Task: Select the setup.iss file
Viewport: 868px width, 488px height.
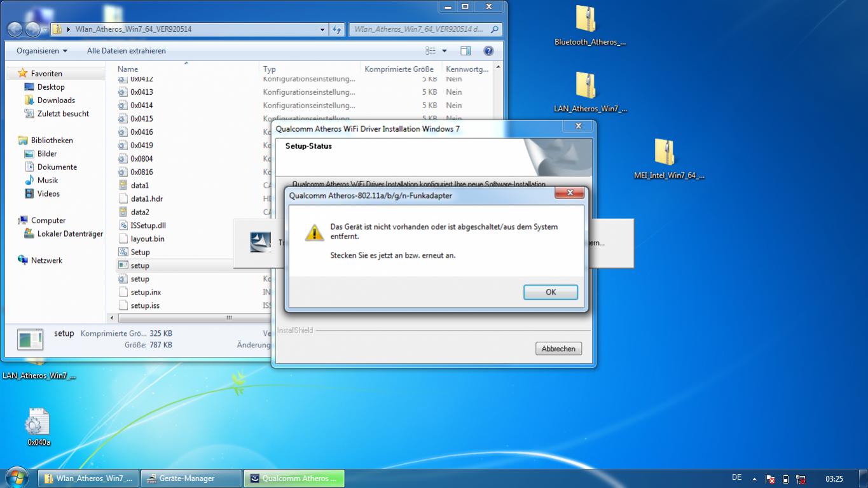Action: 144,306
